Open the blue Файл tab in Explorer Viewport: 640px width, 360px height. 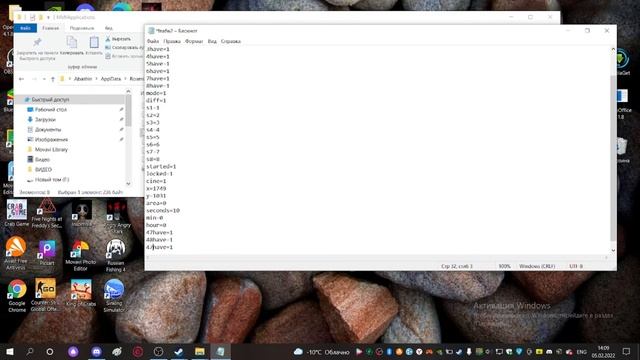pyautogui.click(x=25, y=28)
